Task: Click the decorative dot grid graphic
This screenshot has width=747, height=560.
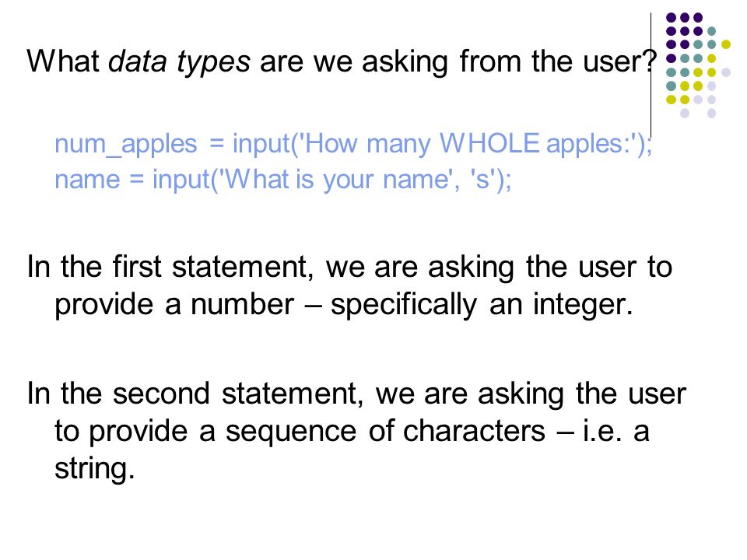Action: [698, 65]
